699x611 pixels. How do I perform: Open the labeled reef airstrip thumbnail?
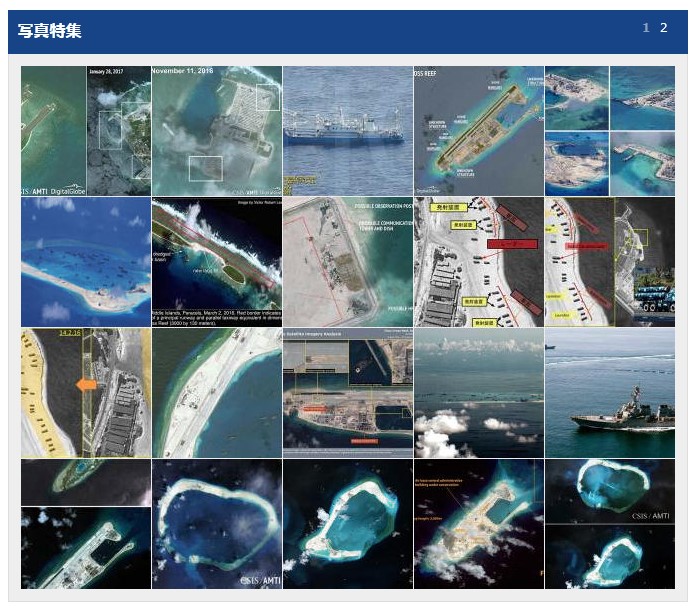478,130
